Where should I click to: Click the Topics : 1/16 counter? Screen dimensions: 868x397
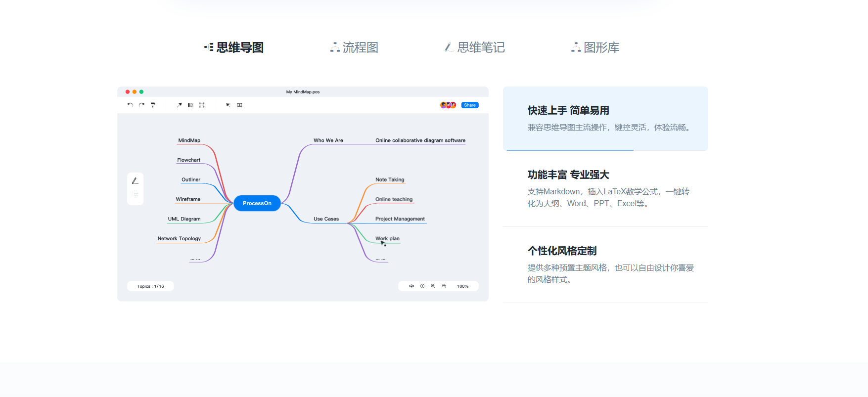(150, 286)
